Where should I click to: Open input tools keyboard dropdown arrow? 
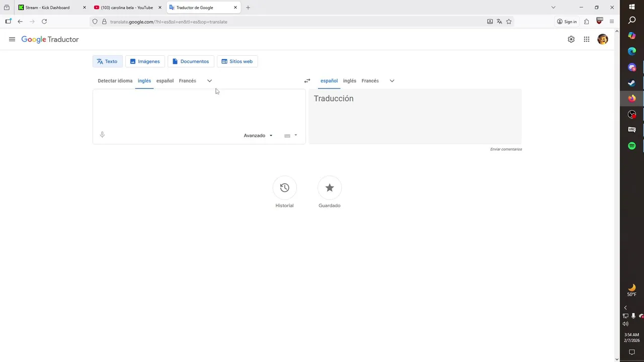pos(295,135)
